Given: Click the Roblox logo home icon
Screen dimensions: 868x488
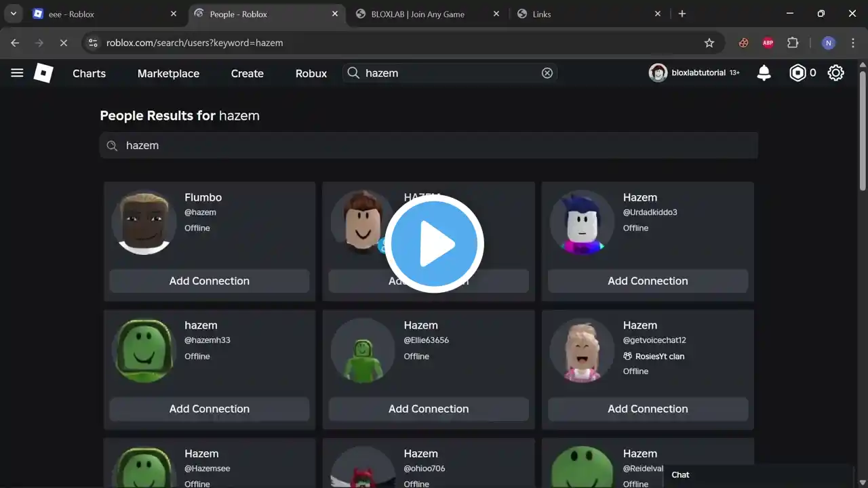Looking at the screenshot, I should pyautogui.click(x=43, y=73).
